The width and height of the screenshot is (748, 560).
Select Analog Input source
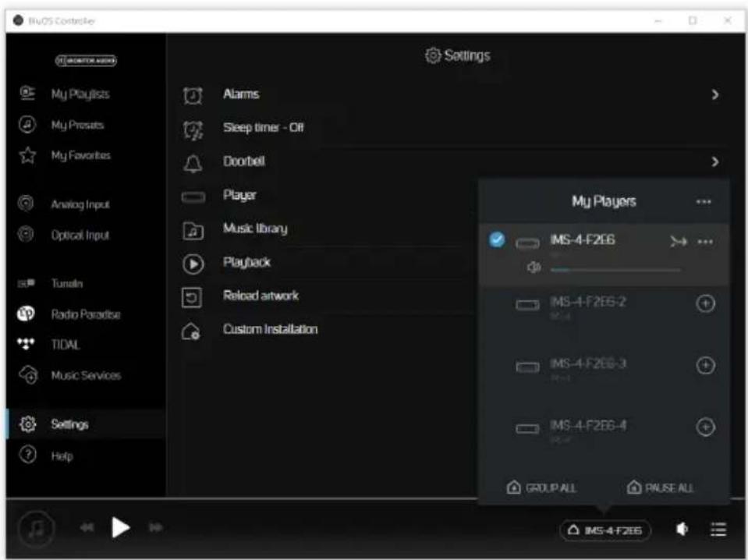point(80,204)
